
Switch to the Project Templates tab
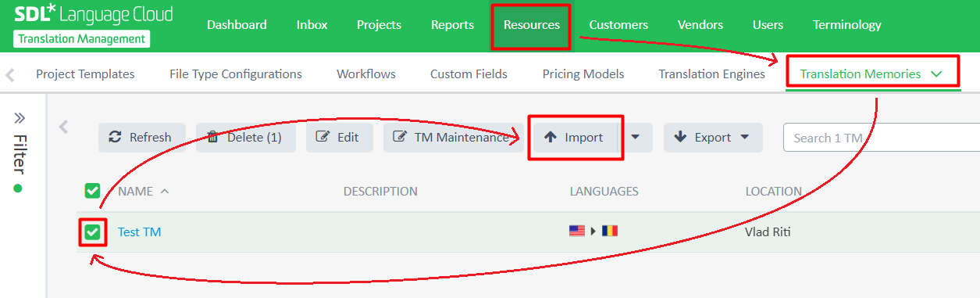(x=85, y=74)
